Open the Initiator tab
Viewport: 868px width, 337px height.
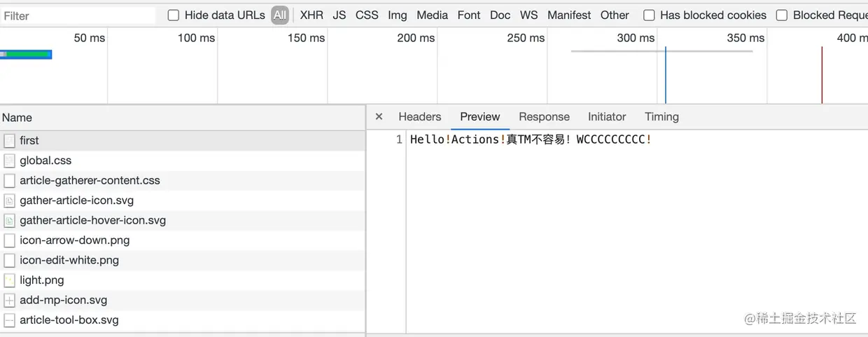pos(607,117)
